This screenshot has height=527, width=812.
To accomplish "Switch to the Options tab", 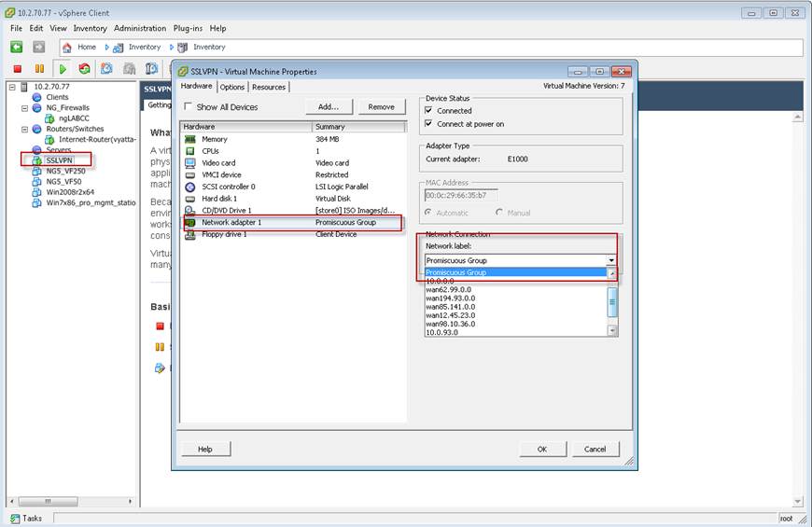I will coord(232,87).
